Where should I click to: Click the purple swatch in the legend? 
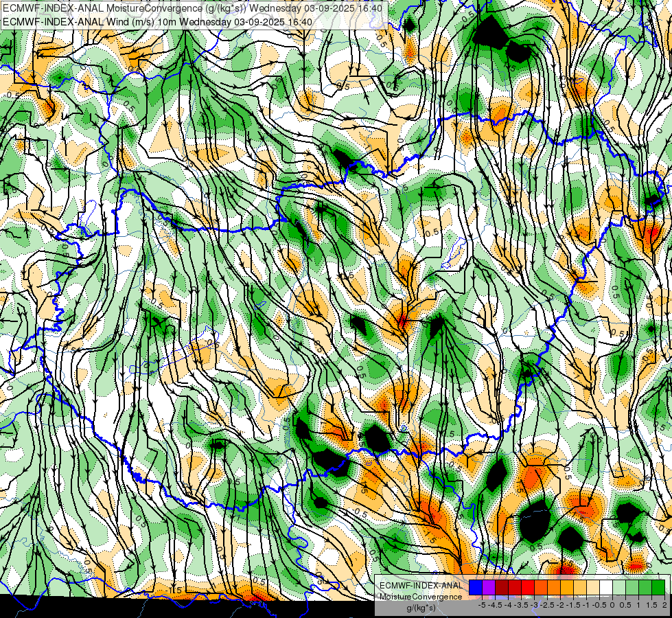coord(489,587)
